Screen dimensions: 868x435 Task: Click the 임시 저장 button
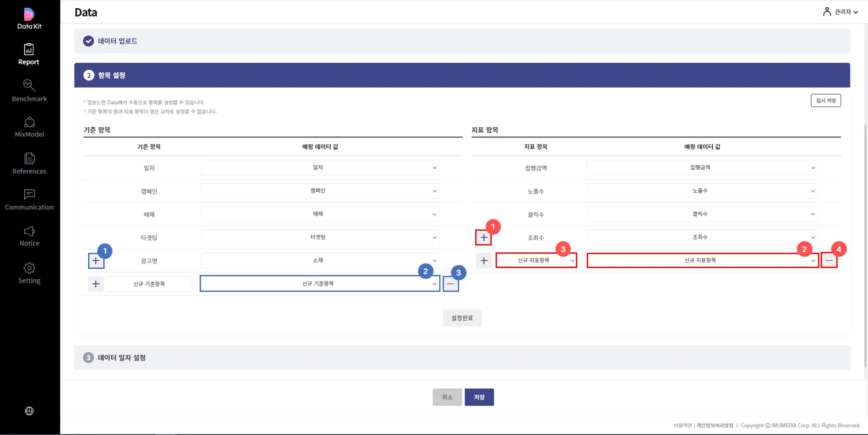[826, 101]
